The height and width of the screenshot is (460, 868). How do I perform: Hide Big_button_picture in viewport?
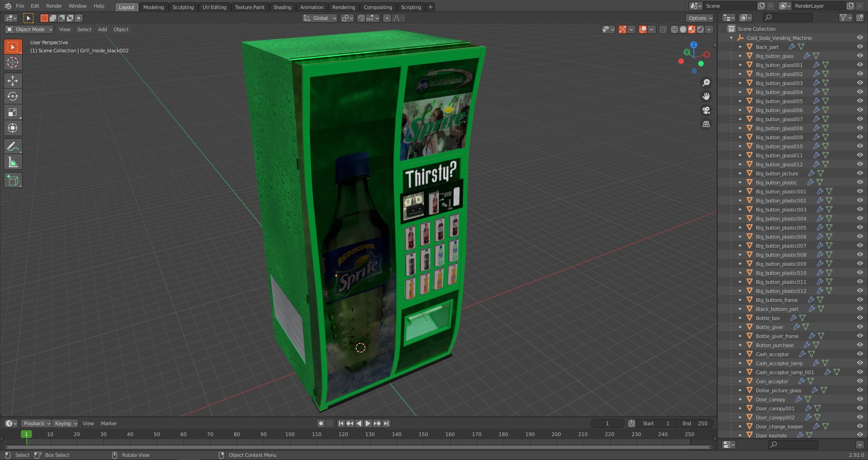tap(860, 173)
